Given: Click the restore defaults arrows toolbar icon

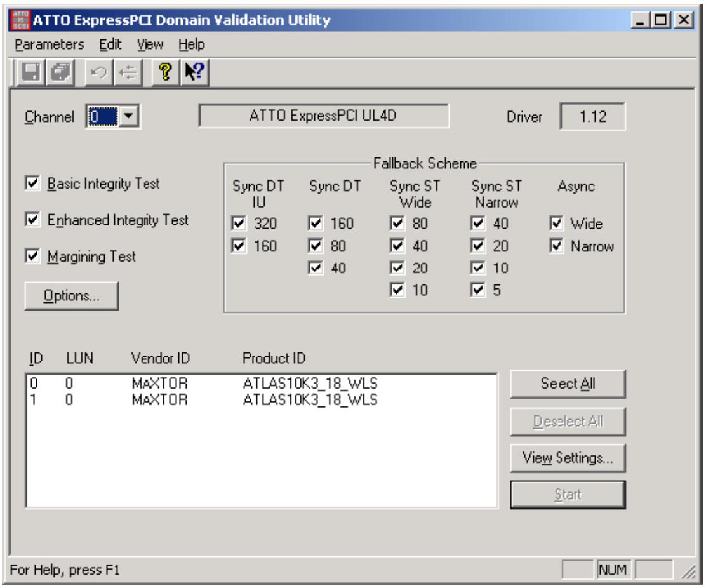Looking at the screenshot, I should [x=128, y=72].
